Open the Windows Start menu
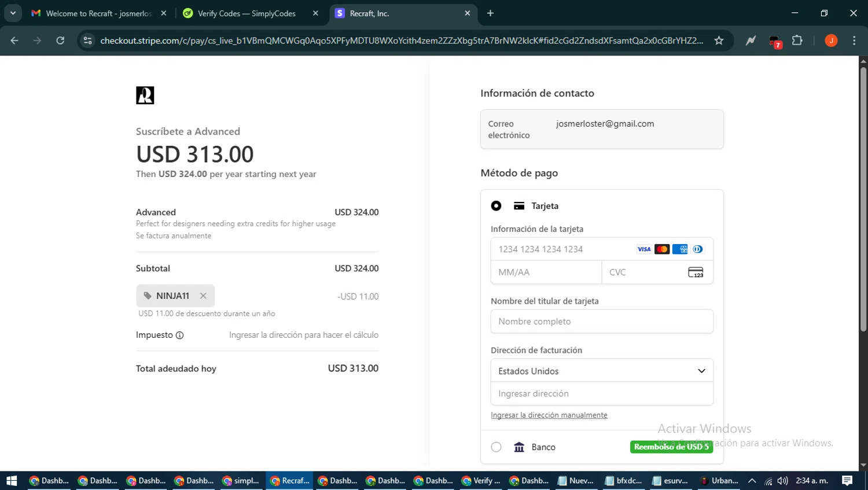 [12, 481]
